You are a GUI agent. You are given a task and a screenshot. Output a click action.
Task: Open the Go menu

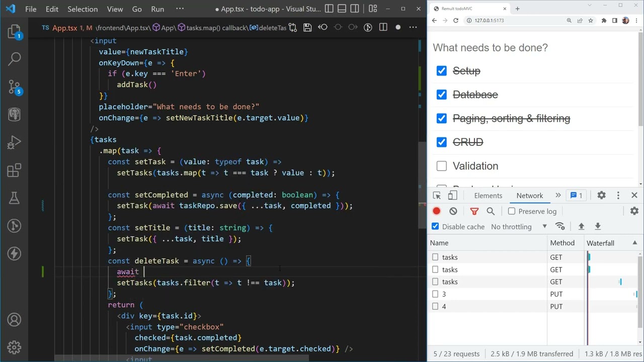137,9
